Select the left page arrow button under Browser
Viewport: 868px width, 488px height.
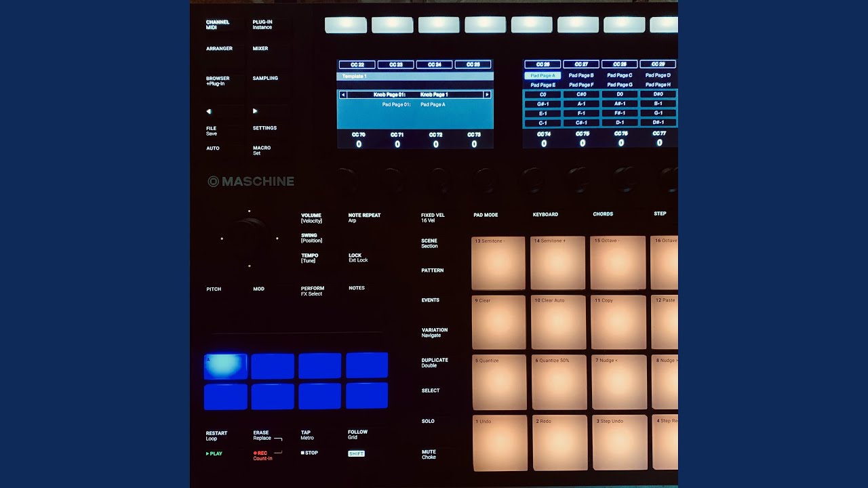click(209, 111)
